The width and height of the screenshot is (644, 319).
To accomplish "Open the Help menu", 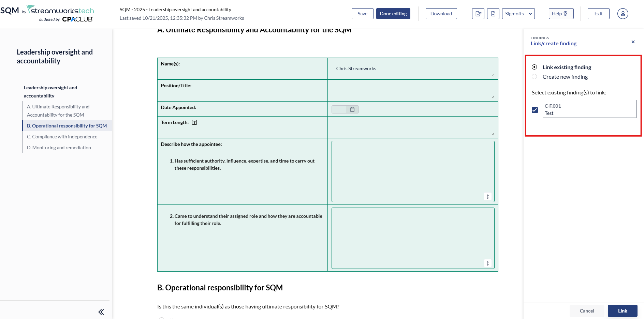I will (x=561, y=14).
